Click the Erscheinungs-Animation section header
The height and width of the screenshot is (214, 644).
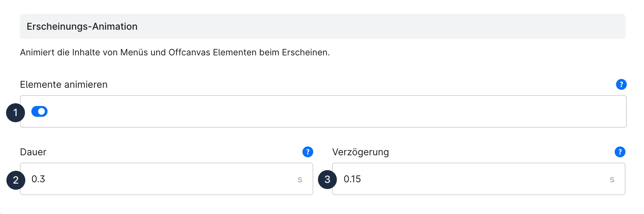(x=82, y=26)
